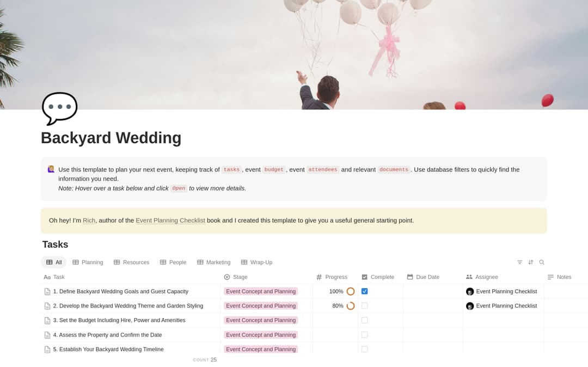Click the page icon for task 3 Set the Budget
Viewport: 588px width, 367px height.
(x=47, y=321)
